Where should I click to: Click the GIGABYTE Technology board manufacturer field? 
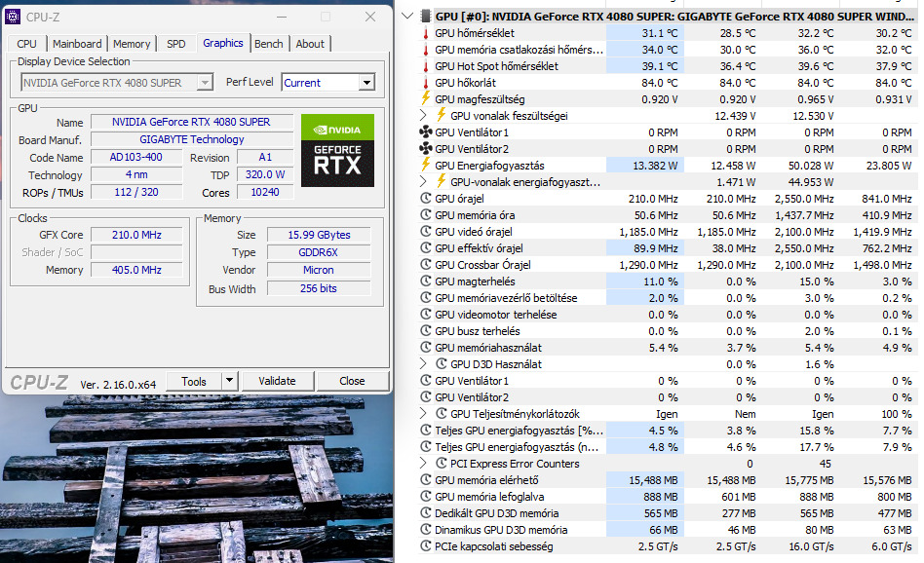(191, 139)
